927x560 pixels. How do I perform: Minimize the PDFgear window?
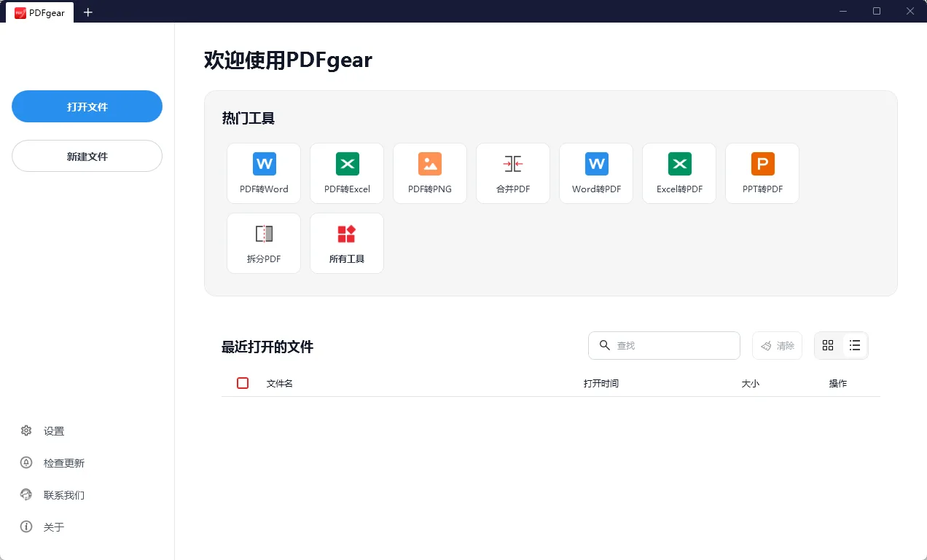pos(843,11)
